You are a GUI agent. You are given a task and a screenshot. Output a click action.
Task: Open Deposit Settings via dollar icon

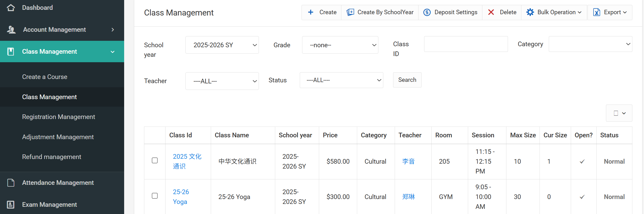tap(427, 12)
